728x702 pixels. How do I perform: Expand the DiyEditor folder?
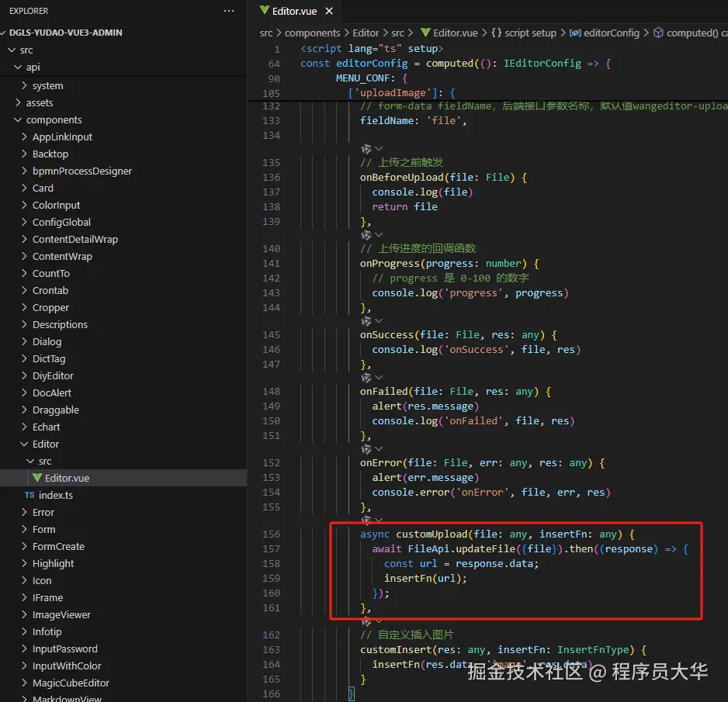point(24,376)
